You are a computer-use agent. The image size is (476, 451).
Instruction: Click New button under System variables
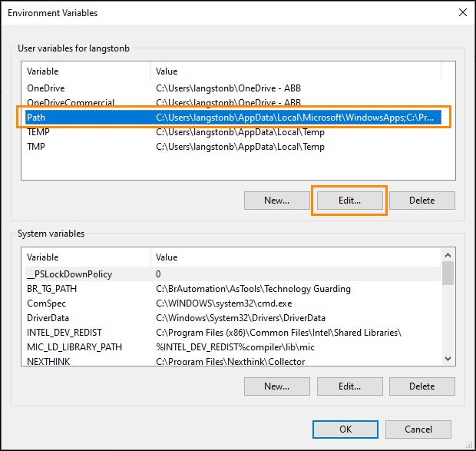coord(276,386)
